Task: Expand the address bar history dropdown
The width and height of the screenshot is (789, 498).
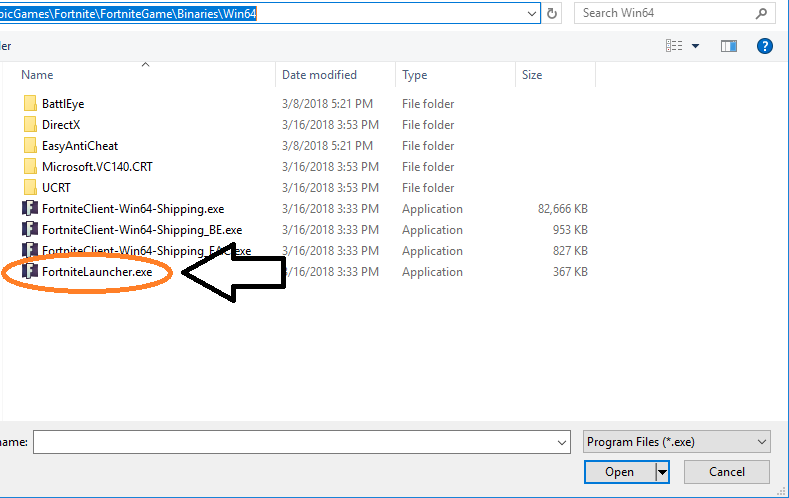Action: (531, 14)
